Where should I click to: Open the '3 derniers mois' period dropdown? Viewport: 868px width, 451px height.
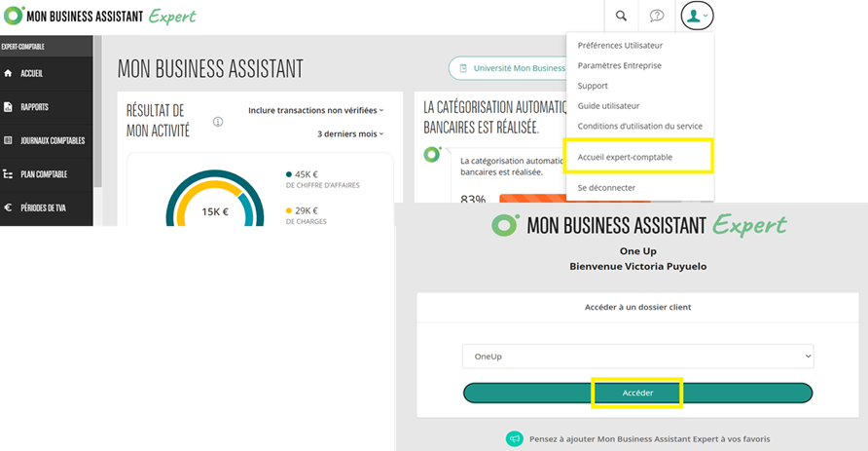(350, 133)
